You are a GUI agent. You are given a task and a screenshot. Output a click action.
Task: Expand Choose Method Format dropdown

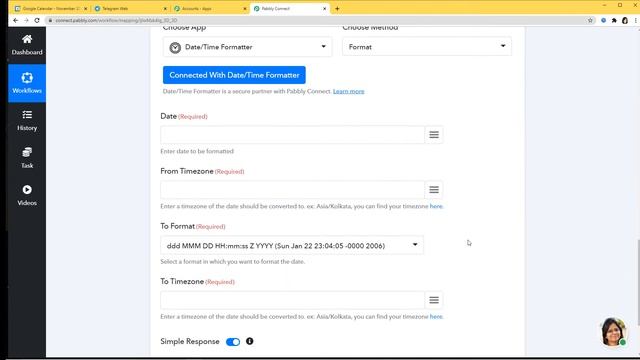(x=427, y=47)
